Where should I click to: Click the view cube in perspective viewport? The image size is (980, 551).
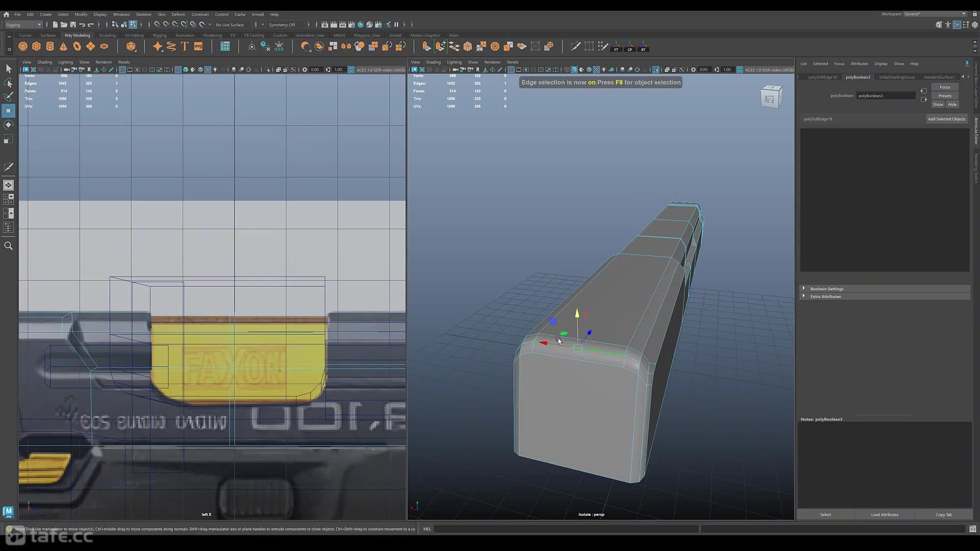click(771, 96)
